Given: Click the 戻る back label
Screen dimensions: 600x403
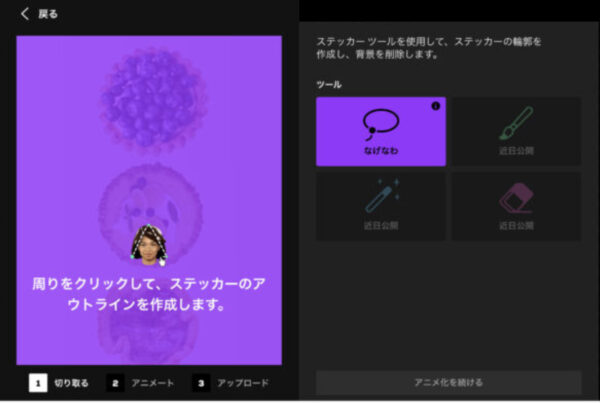Looking at the screenshot, I should click(48, 15).
